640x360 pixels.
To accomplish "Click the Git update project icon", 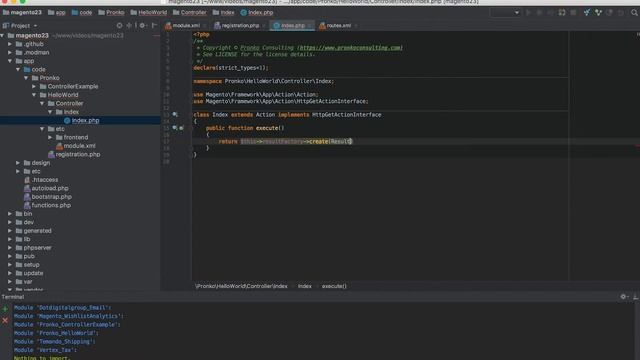I will click(587, 13).
